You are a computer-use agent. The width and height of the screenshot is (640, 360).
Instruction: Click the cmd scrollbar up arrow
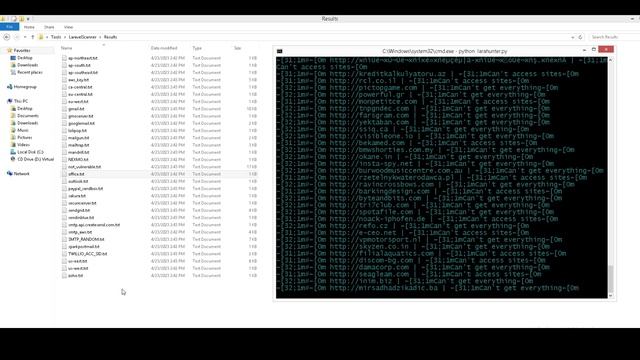(611, 60)
